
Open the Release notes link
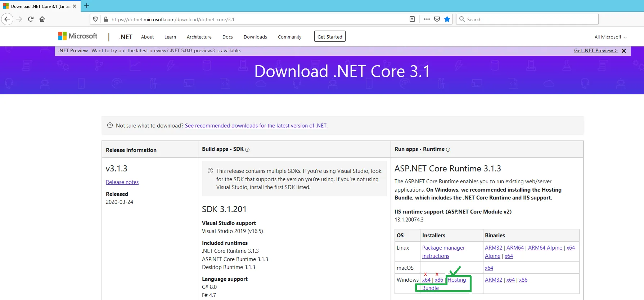click(x=122, y=182)
